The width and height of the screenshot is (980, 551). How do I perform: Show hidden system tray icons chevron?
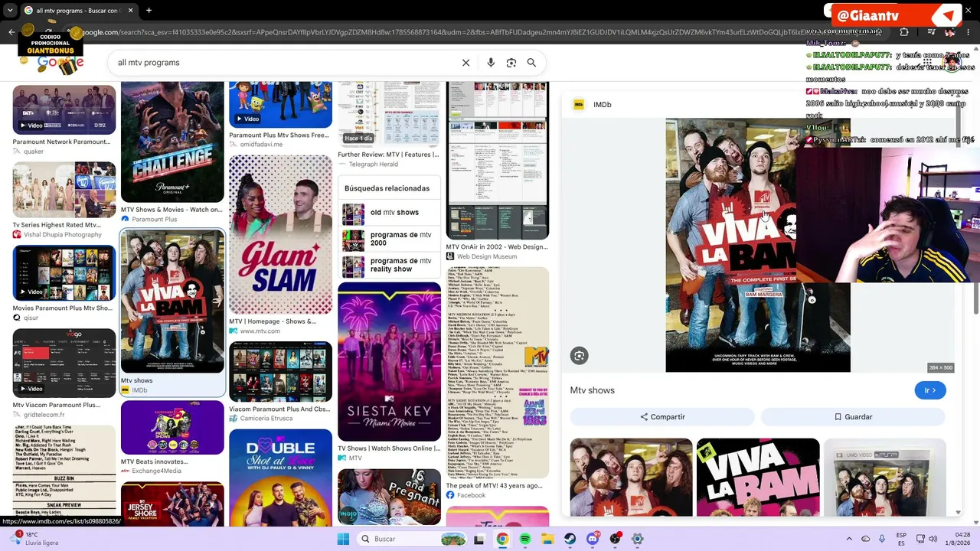pos(848,539)
